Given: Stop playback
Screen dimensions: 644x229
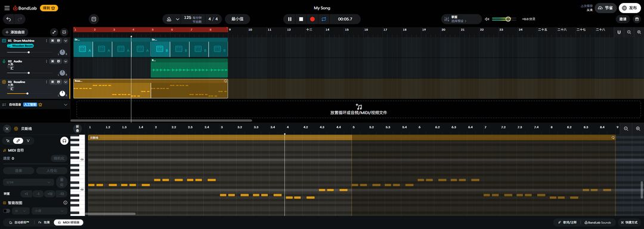Looking at the screenshot, I should click(301, 19).
